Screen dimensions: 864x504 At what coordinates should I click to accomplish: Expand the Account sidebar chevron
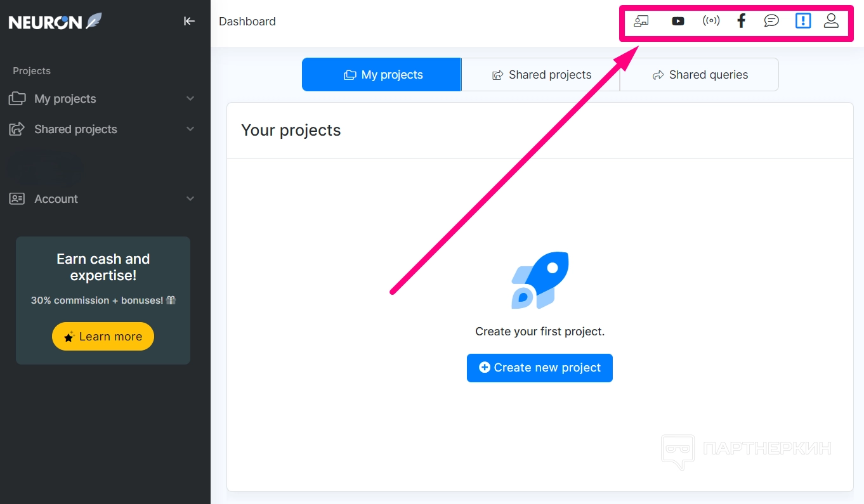pos(190,199)
